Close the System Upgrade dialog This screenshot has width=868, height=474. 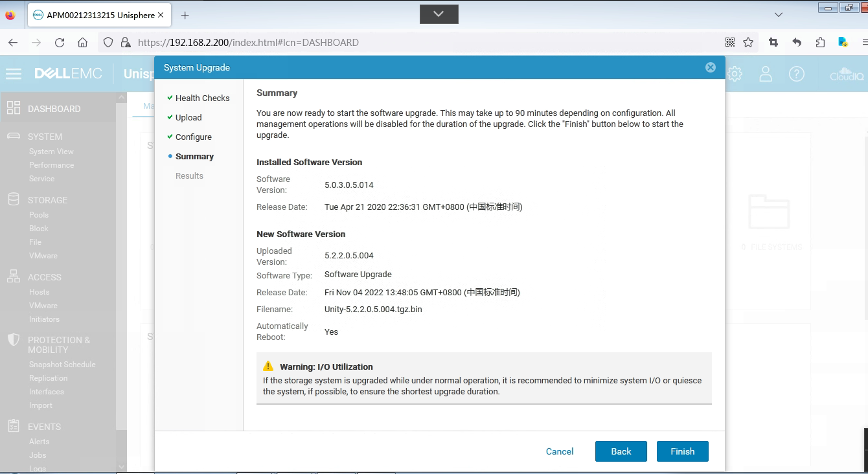711,67
